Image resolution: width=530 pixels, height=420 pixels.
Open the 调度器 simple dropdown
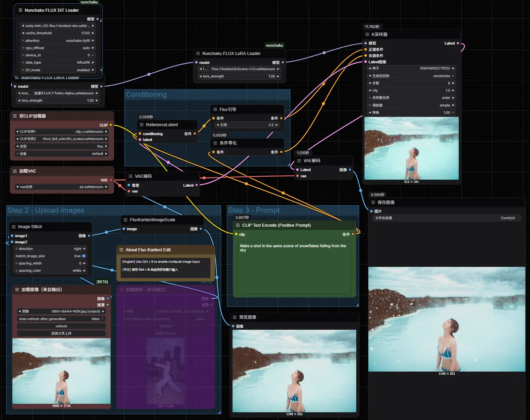[411, 105]
